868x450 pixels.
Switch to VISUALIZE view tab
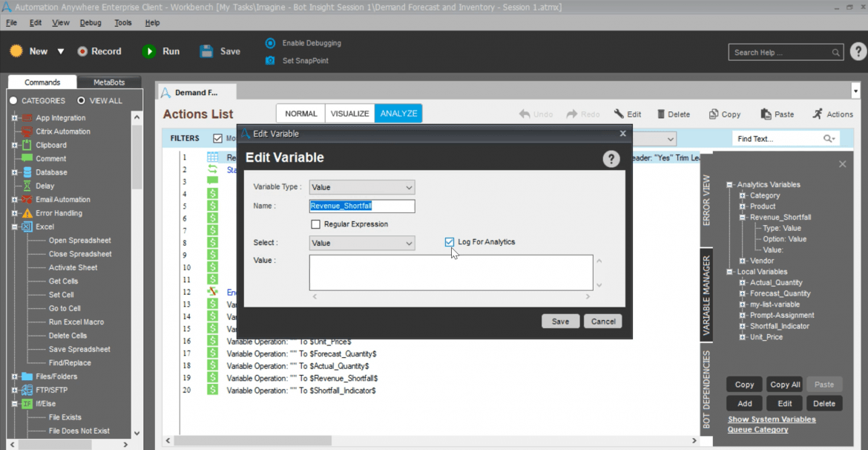click(350, 114)
